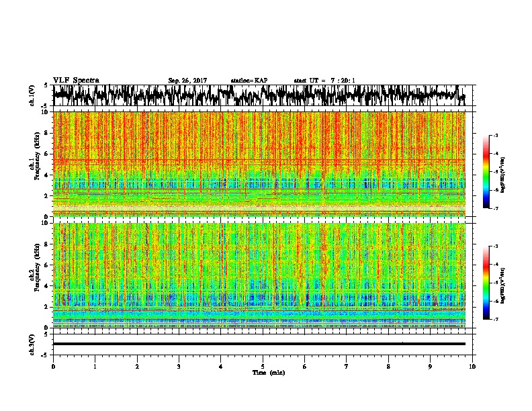Click inside the ch.1 spectrogram panel

[259, 164]
